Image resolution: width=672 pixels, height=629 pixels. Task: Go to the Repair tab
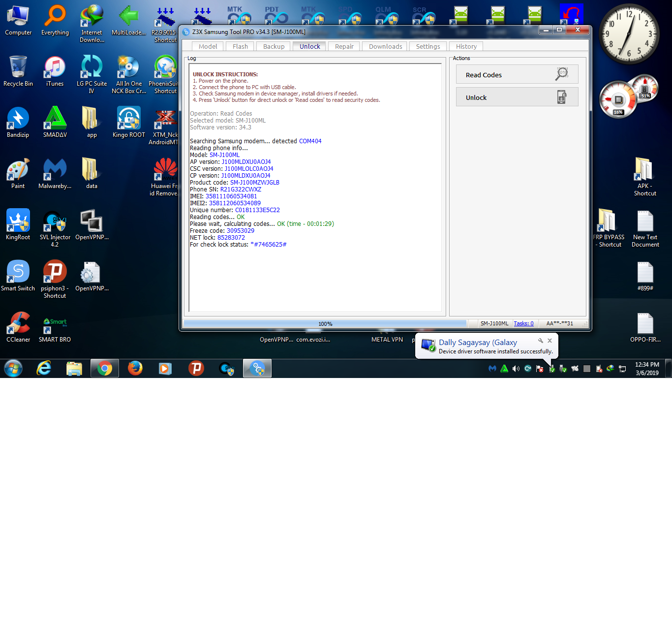pos(344,46)
